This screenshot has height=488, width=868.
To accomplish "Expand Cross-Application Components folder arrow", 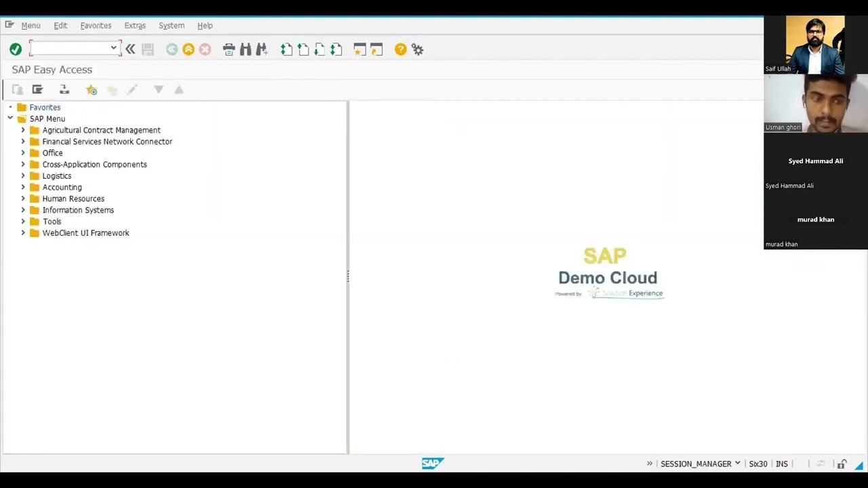I will click(x=23, y=164).
